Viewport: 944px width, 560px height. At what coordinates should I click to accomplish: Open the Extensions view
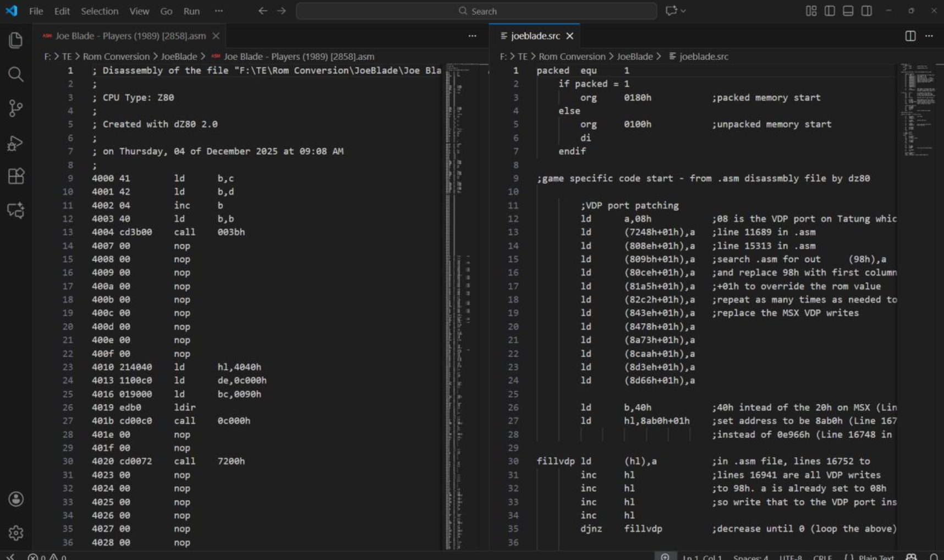pyautogui.click(x=15, y=177)
